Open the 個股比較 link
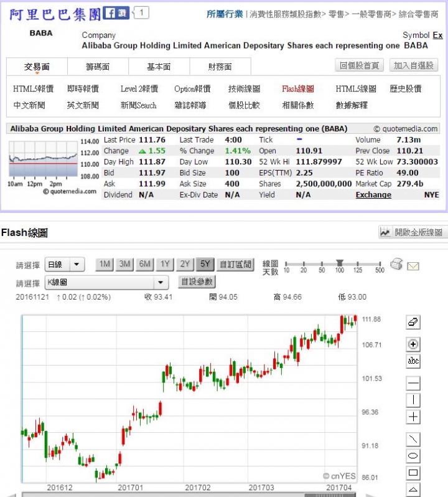The height and width of the screenshot is (497, 448). point(244,105)
